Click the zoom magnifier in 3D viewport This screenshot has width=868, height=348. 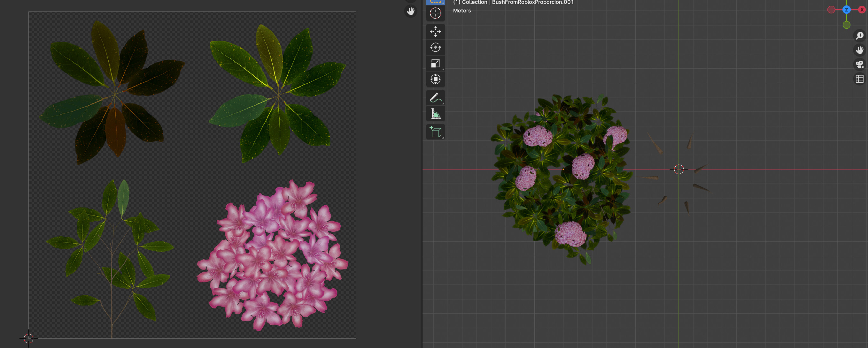(x=860, y=35)
